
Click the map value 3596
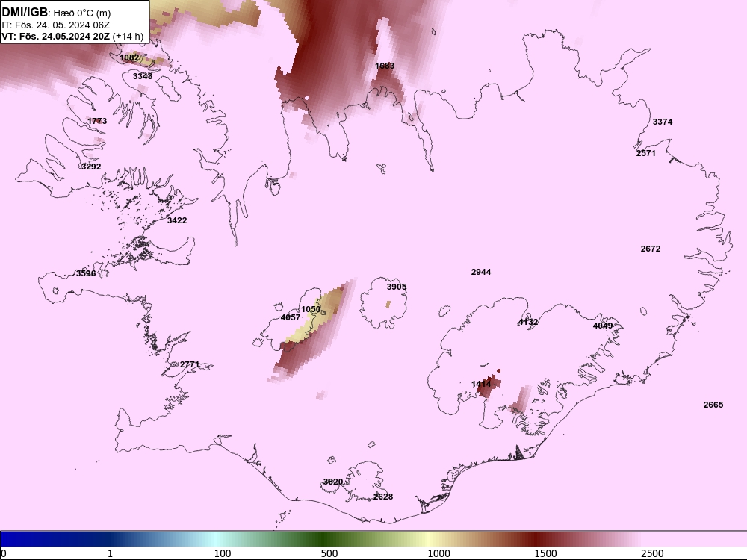click(x=86, y=273)
